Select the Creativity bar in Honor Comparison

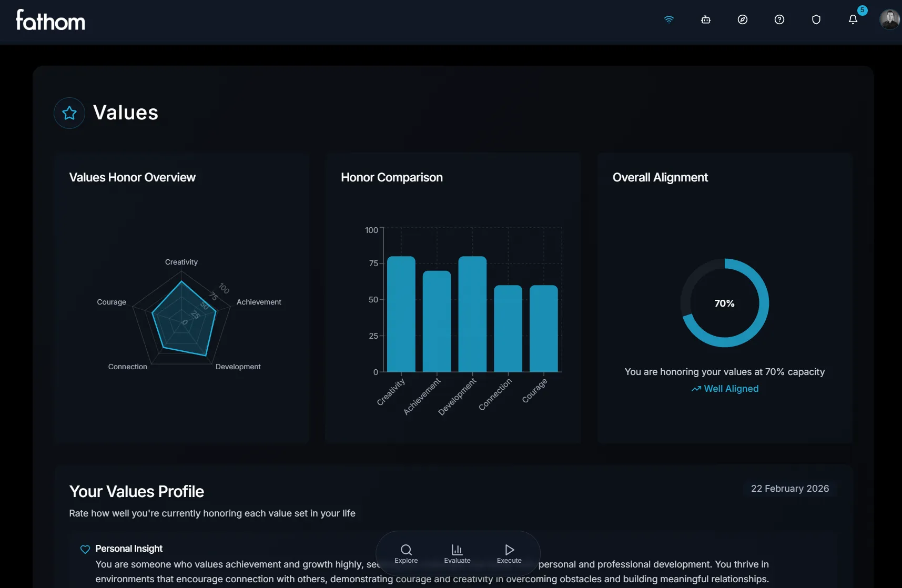click(401, 313)
